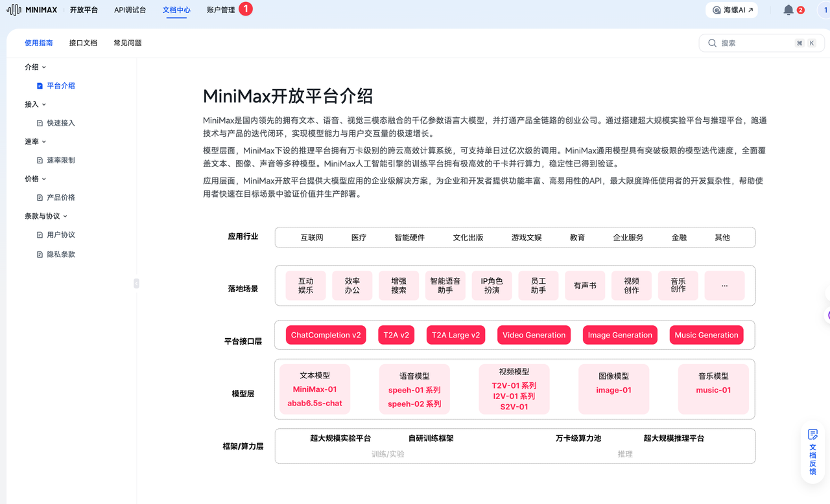This screenshot has width=830, height=504.
Task: Click the Video Generation pill
Action: point(534,335)
